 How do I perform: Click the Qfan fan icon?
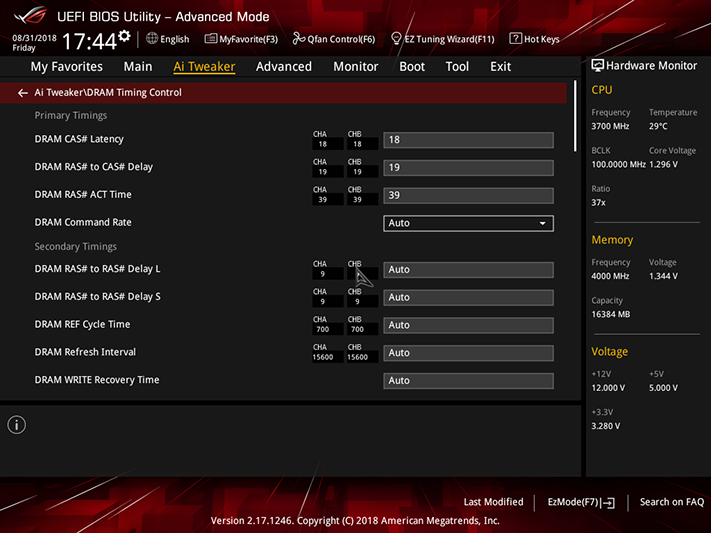(298, 39)
